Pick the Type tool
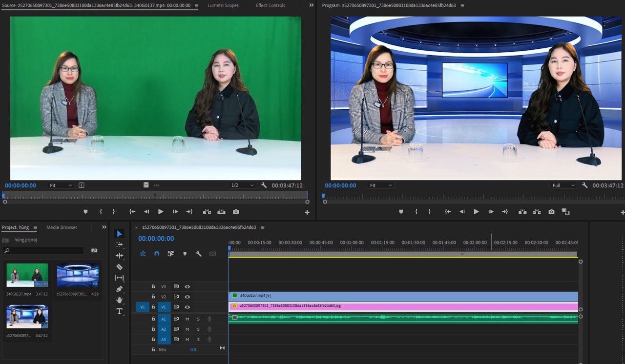The width and height of the screenshot is (625, 364). pos(119,311)
